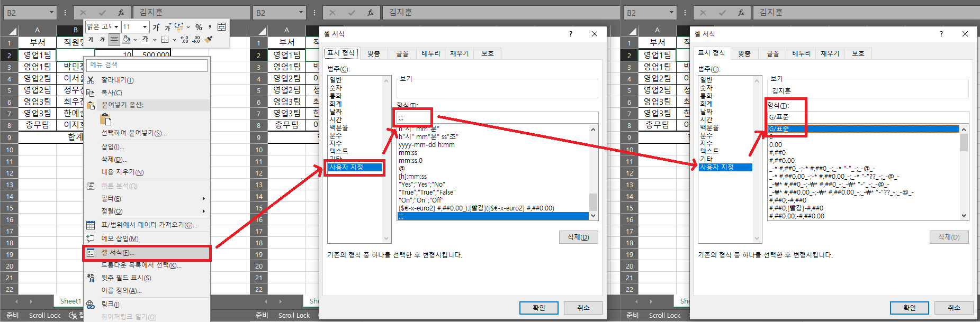Apply percent style from the mini toolbar
Image resolution: width=980 pixels, height=322 pixels.
[x=199, y=27]
